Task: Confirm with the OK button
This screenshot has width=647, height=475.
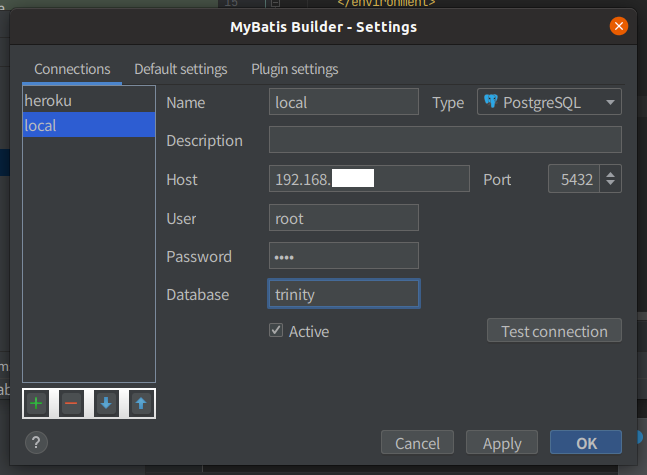Action: pyautogui.click(x=586, y=443)
